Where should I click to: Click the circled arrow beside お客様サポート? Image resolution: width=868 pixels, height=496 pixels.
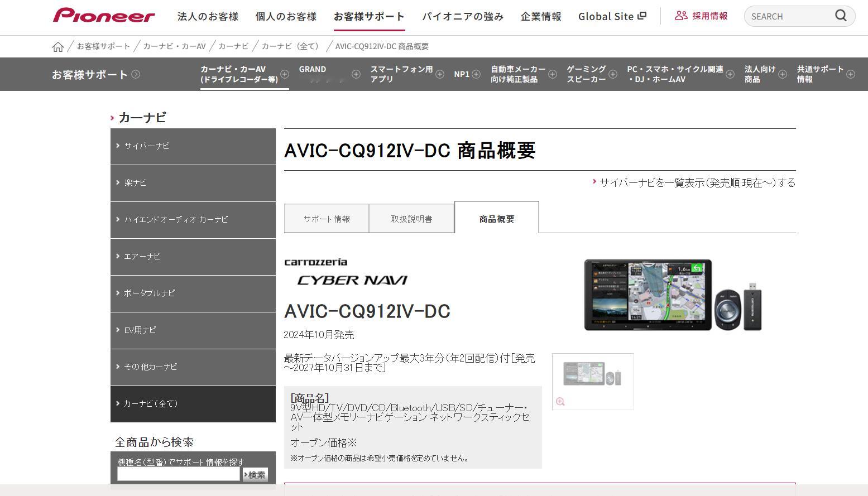[136, 74]
